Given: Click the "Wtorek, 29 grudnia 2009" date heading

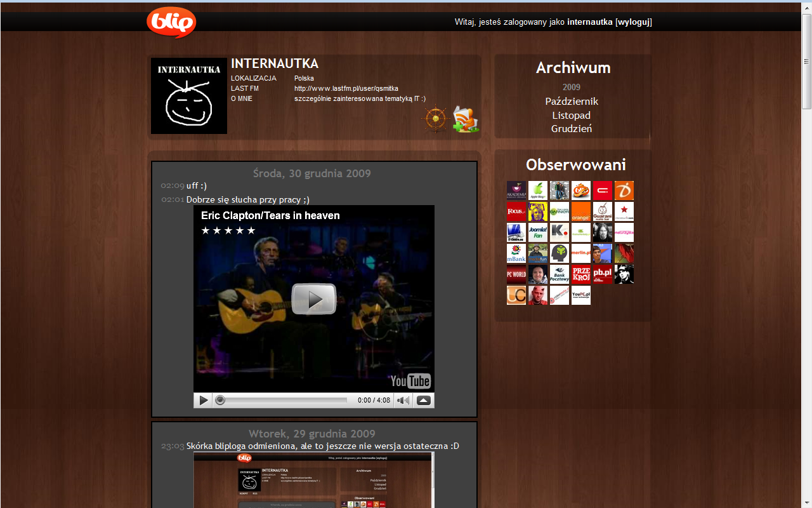Looking at the screenshot, I should pos(311,434).
